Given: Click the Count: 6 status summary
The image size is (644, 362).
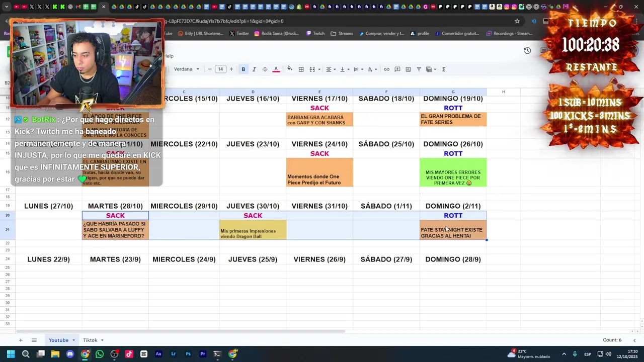Looking at the screenshot, I should 612,340.
